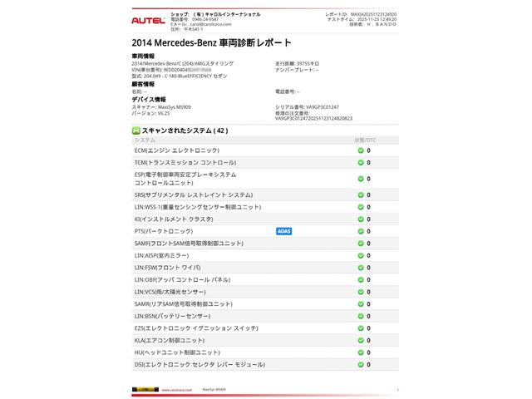Click the デバイス情報 section heading
Viewport: 532px width, 399px height.
[149, 100]
